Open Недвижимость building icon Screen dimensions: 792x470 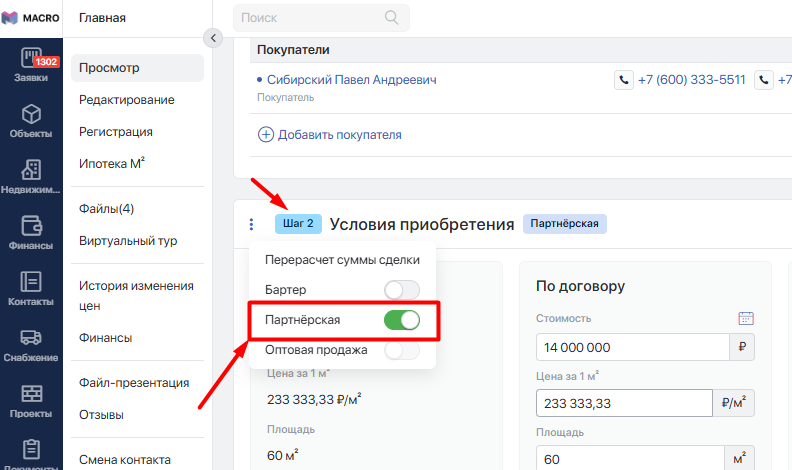point(30,178)
